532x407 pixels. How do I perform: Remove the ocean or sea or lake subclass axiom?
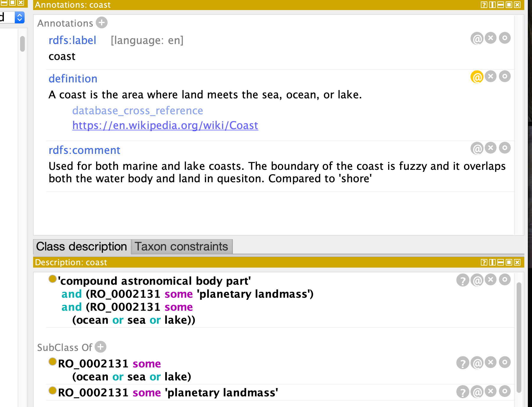[491, 362]
